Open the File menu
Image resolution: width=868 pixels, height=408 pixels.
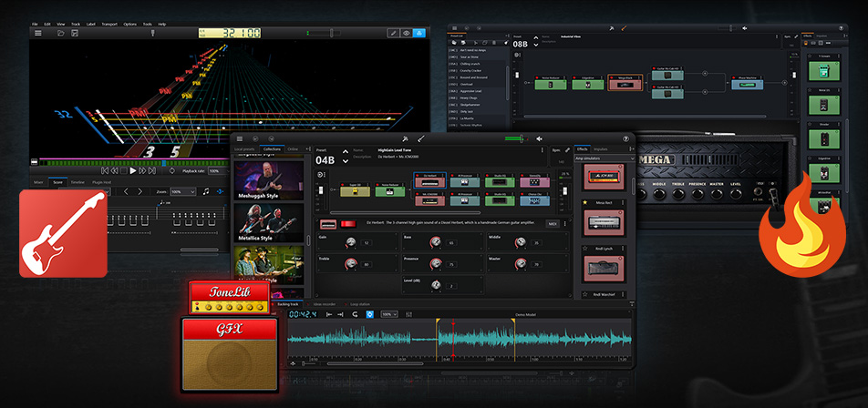point(35,25)
